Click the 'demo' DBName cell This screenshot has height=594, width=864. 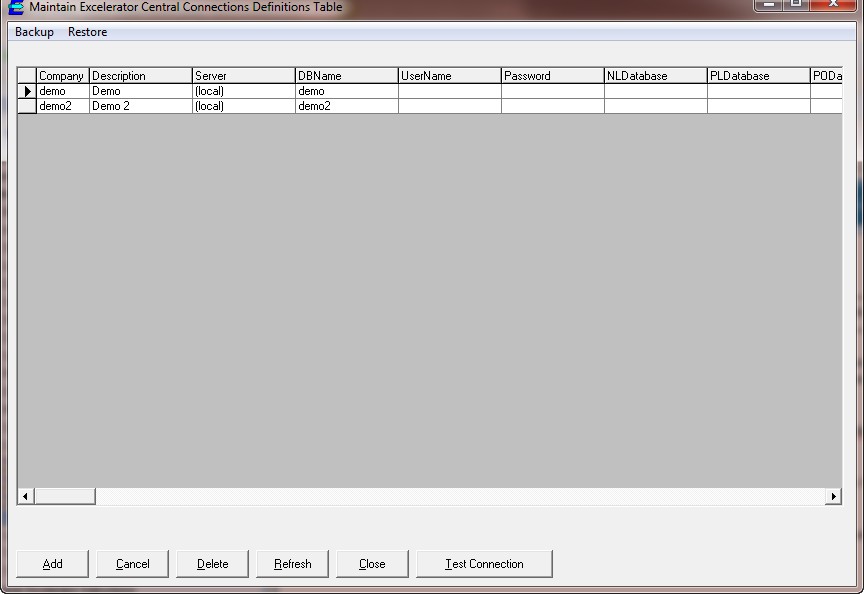(x=347, y=91)
